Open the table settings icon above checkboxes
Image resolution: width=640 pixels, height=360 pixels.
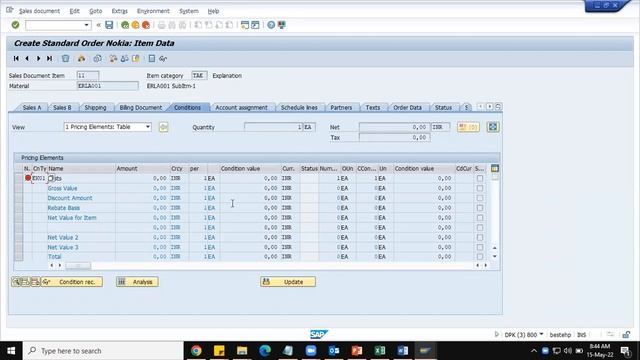point(495,168)
